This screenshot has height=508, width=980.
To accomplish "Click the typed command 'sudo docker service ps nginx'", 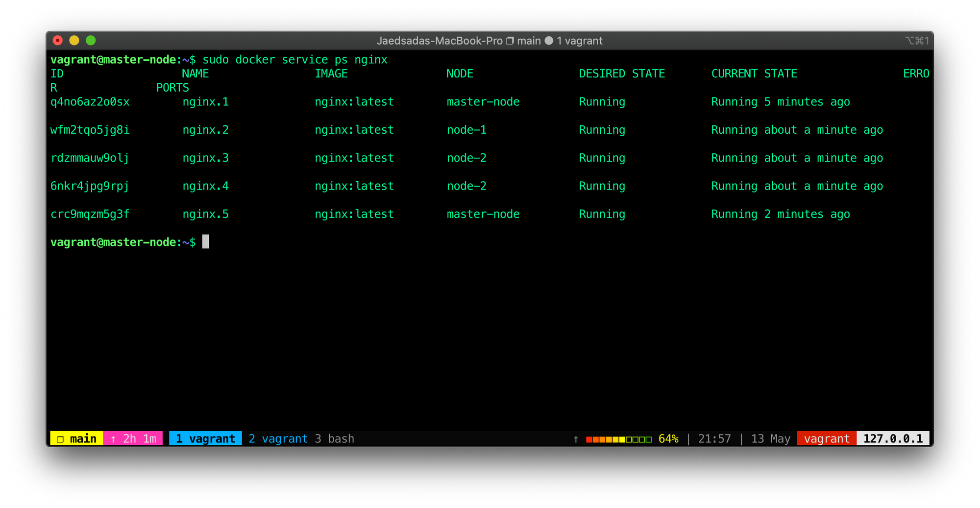I will click(295, 60).
